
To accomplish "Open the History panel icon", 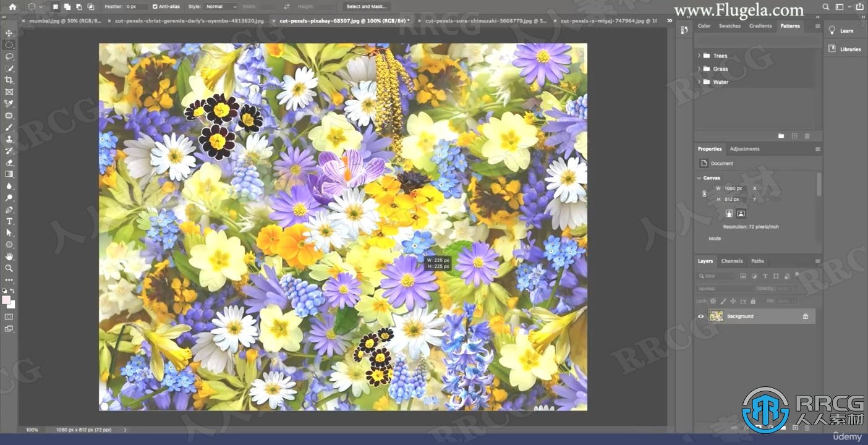I will pos(684,30).
